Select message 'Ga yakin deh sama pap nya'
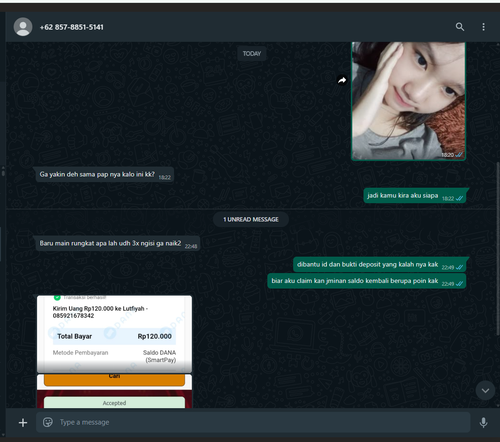500x442 pixels. (104, 175)
